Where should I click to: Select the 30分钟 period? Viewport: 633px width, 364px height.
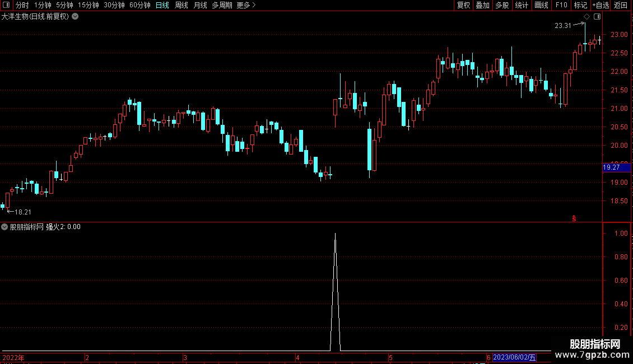[114, 5]
